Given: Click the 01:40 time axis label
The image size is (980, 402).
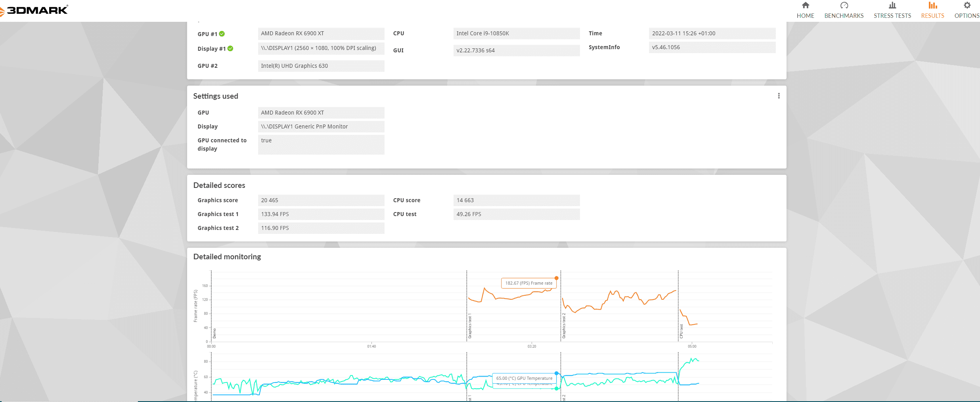Looking at the screenshot, I should coord(371,346).
